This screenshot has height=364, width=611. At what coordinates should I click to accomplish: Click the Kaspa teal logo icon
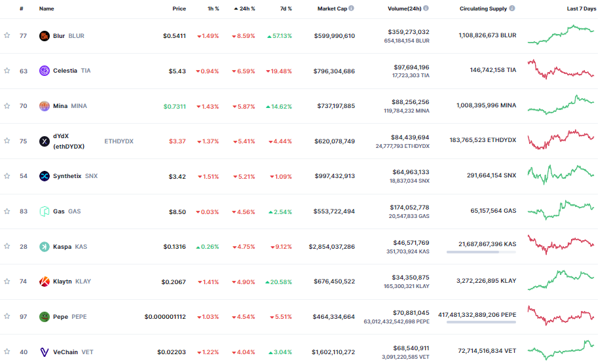pyautogui.click(x=45, y=247)
